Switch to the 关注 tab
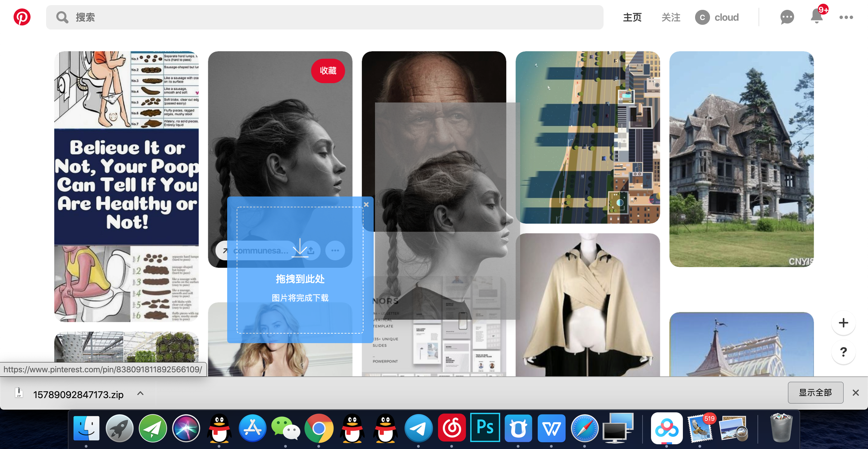868x449 pixels. pyautogui.click(x=671, y=17)
